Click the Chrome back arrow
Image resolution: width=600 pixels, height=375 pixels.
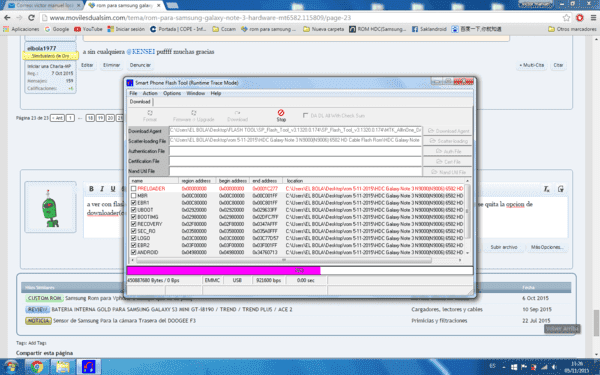(7, 18)
